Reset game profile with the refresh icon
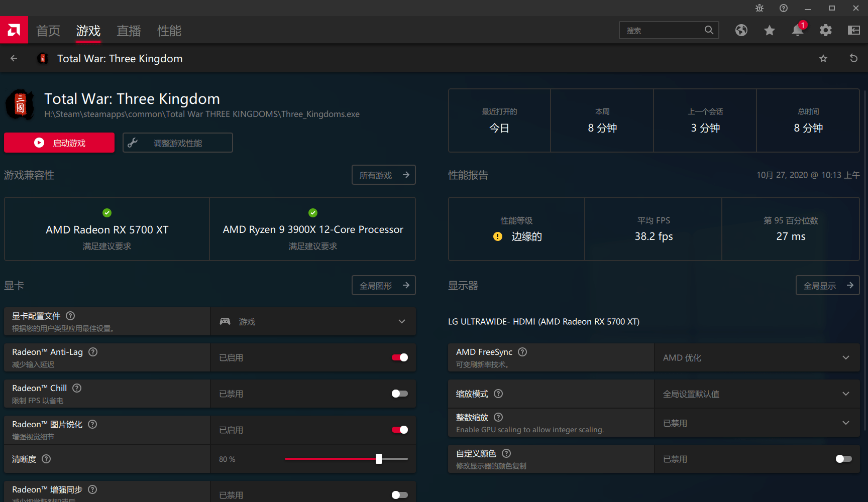The width and height of the screenshot is (868, 502). (853, 58)
